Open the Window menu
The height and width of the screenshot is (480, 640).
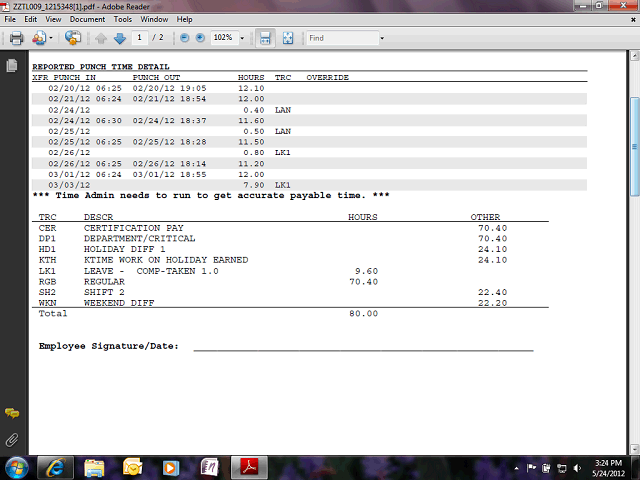pos(154,19)
